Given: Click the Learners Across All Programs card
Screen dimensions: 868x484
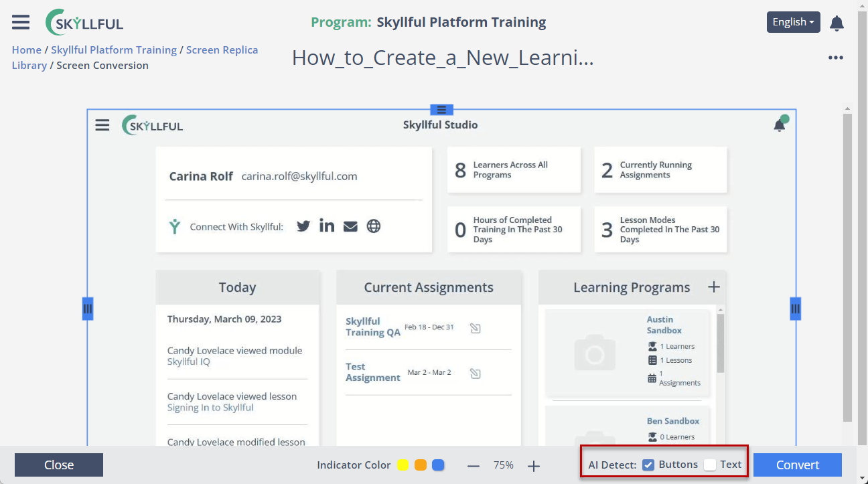Looking at the screenshot, I should click(x=514, y=170).
